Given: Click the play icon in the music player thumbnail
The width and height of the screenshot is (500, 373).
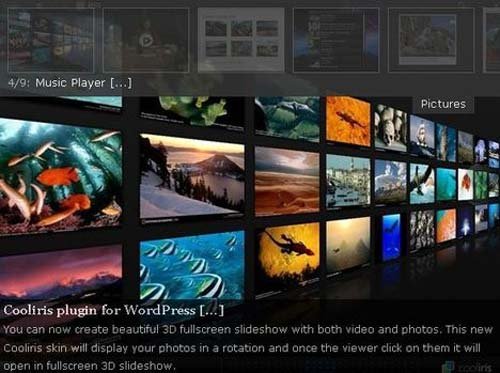Looking at the screenshot, I should [x=146, y=41].
